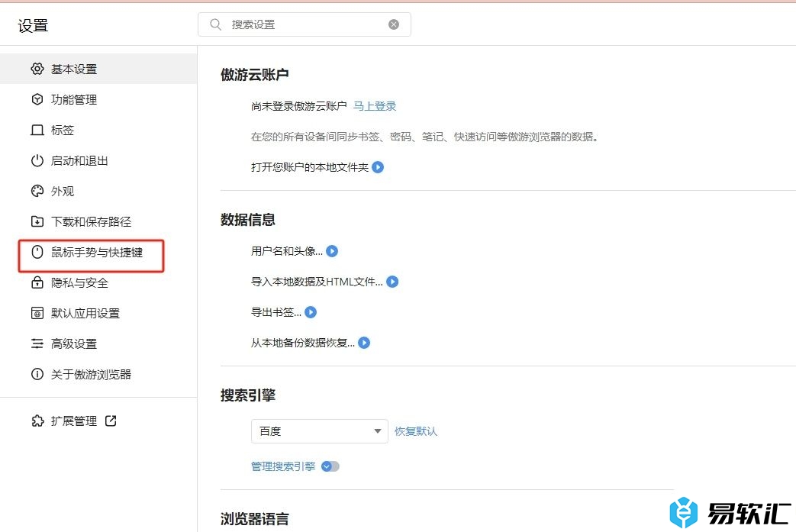This screenshot has width=796, height=532.
Task: Click 导出书签... text
Action: pos(276,312)
